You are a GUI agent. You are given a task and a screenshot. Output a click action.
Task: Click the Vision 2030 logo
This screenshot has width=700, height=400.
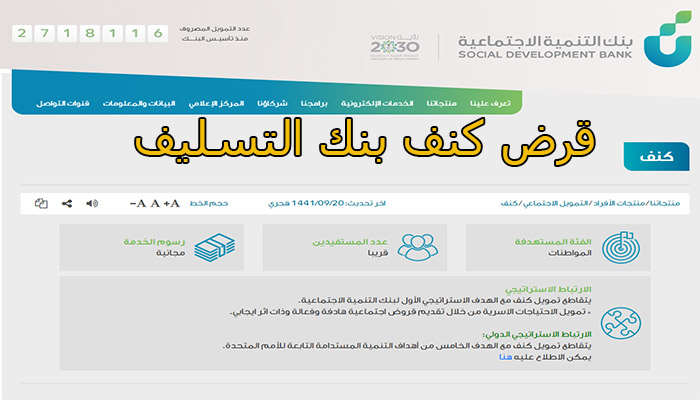coord(395,47)
